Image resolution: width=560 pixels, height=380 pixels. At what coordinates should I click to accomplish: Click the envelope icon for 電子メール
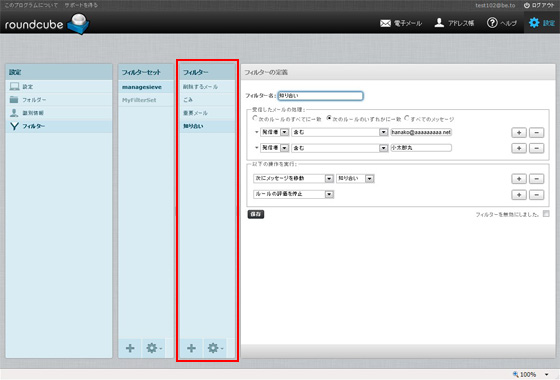pos(385,23)
